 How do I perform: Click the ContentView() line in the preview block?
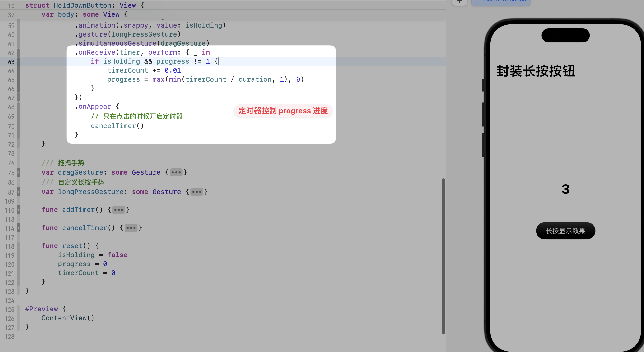68,318
